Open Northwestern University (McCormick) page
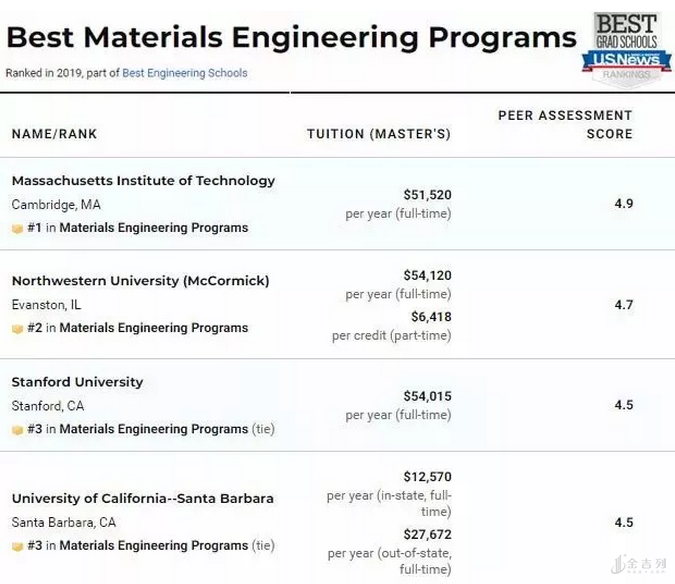The width and height of the screenshot is (675, 584). pos(140,281)
